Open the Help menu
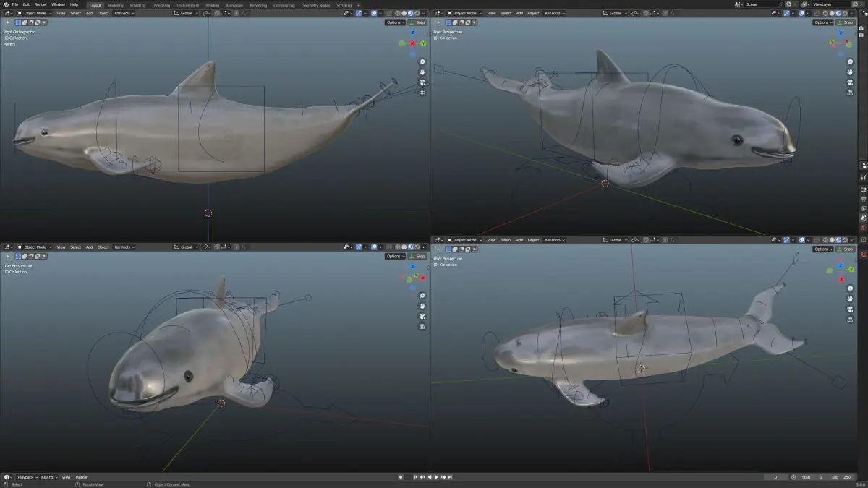Image resolution: width=868 pixels, height=488 pixels. point(74,4)
